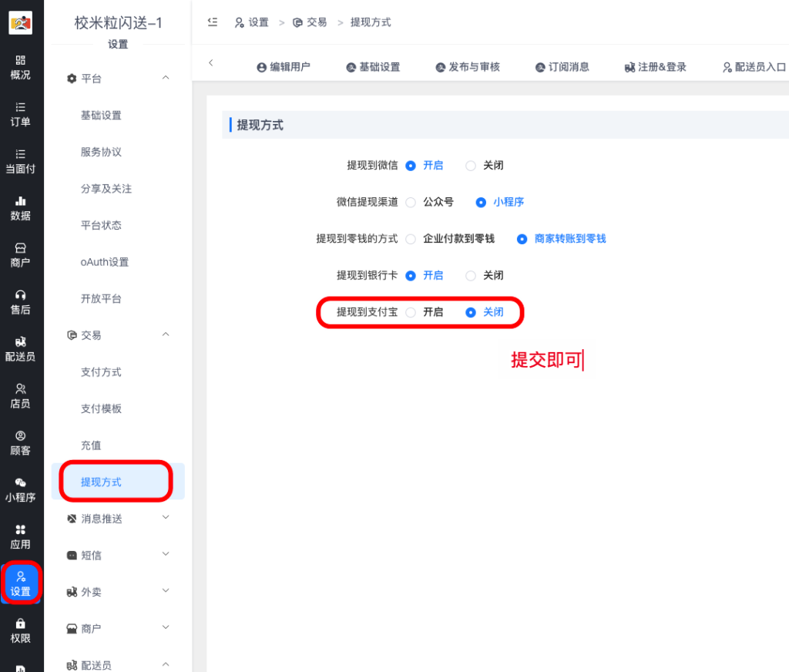Open the 概况 overview icon in sidebar

pyautogui.click(x=21, y=60)
